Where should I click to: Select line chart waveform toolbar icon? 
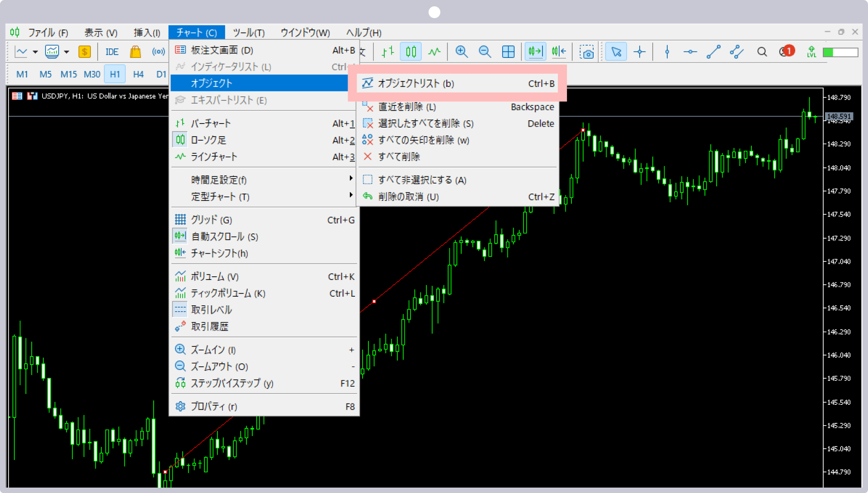tap(434, 52)
